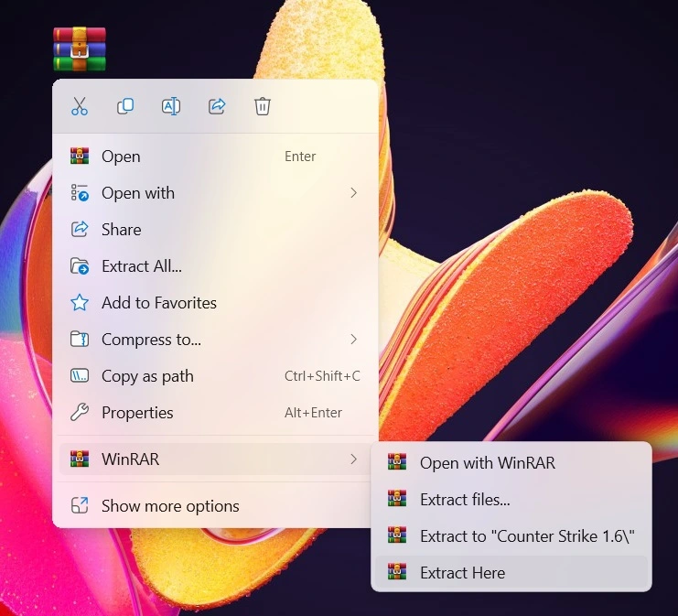Expand the Compress to submenu arrow
This screenshot has height=616, width=678.
click(353, 340)
